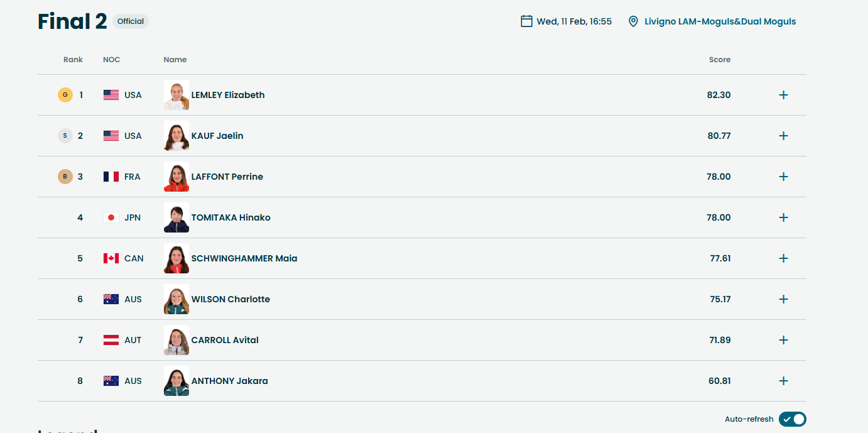Click the Austria flag icon
Image resolution: width=868 pixels, height=433 pixels.
click(x=111, y=340)
